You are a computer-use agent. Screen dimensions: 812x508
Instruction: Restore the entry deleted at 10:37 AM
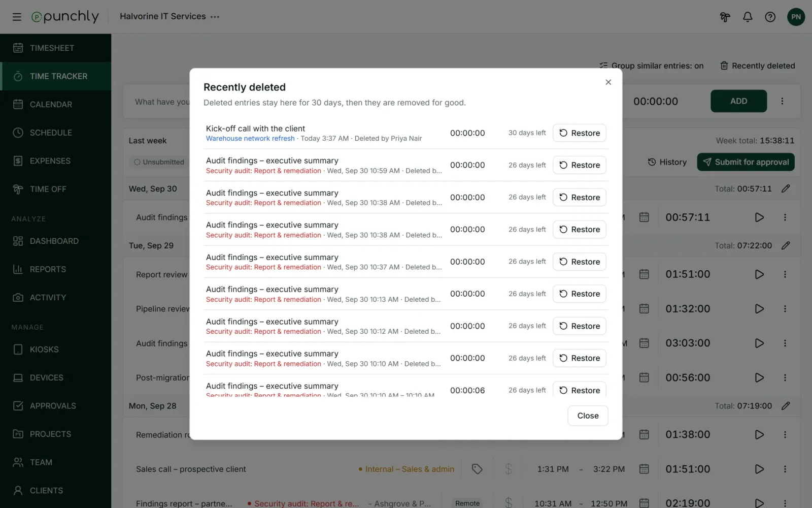pyautogui.click(x=580, y=262)
